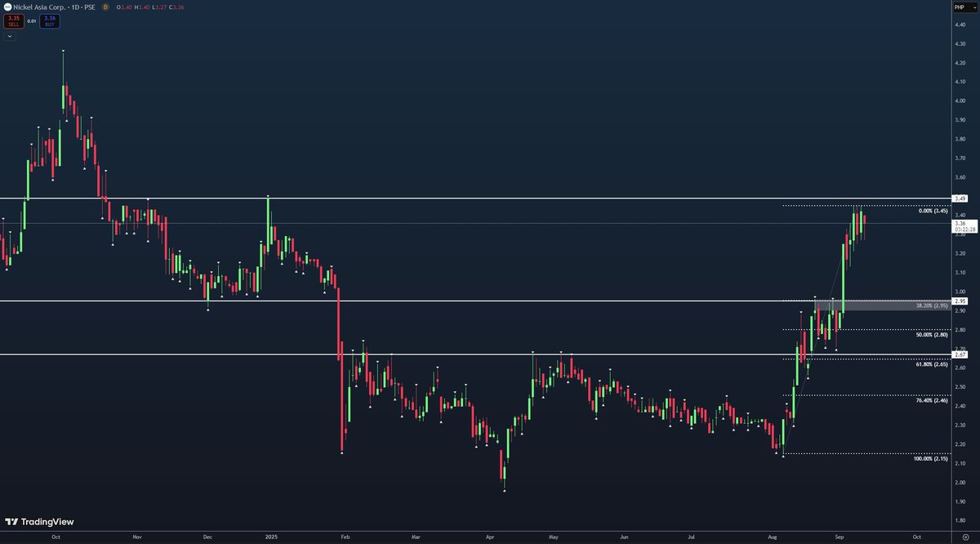Click the 1.80 level on price scale
The image size is (980, 544).
click(x=960, y=520)
